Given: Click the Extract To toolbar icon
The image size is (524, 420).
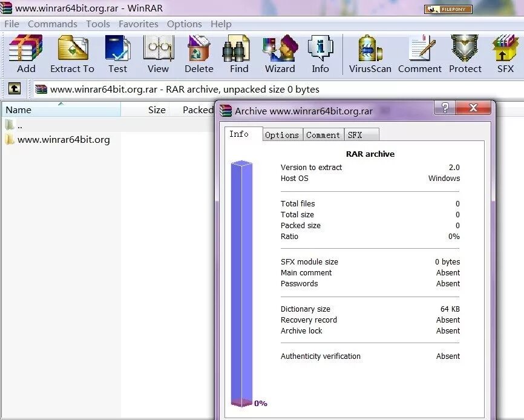Looking at the screenshot, I should pyautogui.click(x=73, y=48).
